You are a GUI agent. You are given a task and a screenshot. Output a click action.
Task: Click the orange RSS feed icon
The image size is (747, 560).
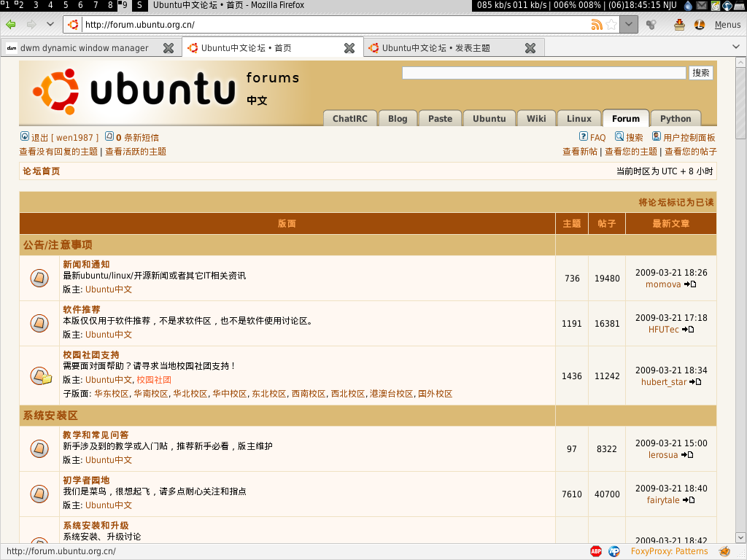597,24
